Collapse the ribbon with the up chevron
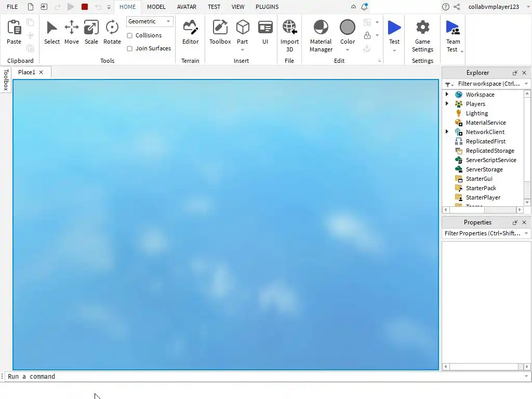The height and width of the screenshot is (399, 532). pos(353,7)
